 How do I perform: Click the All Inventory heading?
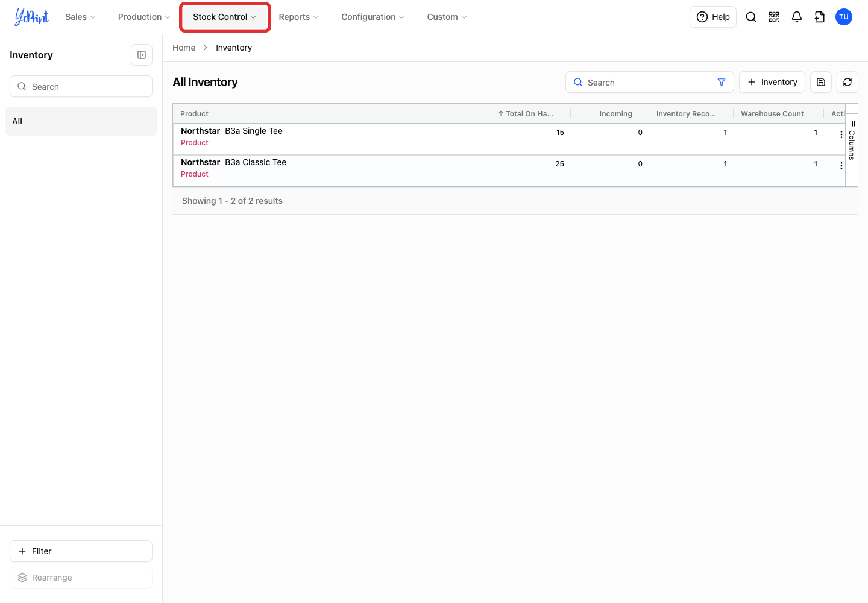pyautogui.click(x=205, y=82)
